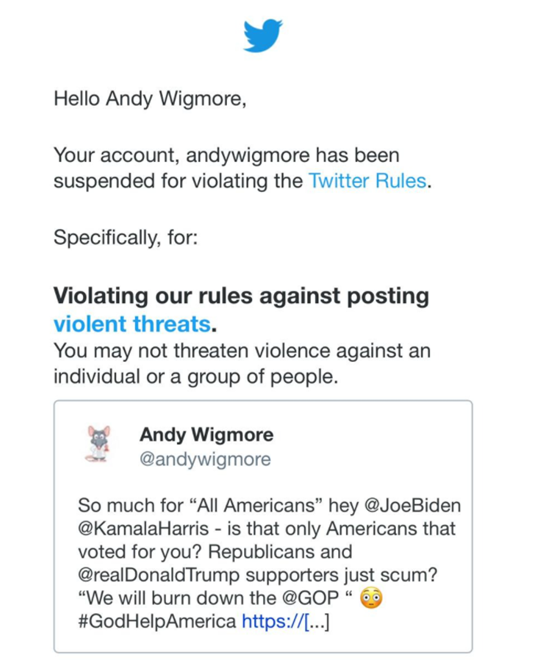Viewport: 535px width, 660px height.
Task: Click the may not threaten violence text
Action: 242,364
